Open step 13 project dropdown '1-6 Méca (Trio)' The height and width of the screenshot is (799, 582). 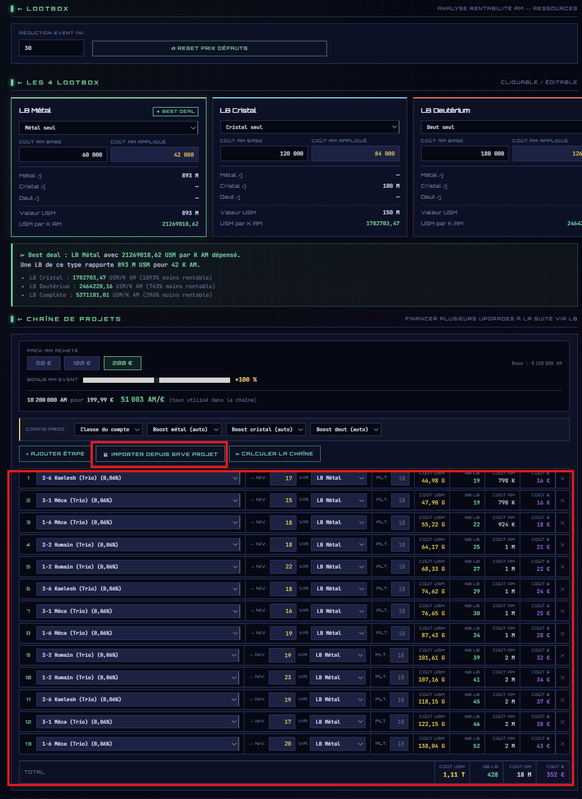(139, 744)
